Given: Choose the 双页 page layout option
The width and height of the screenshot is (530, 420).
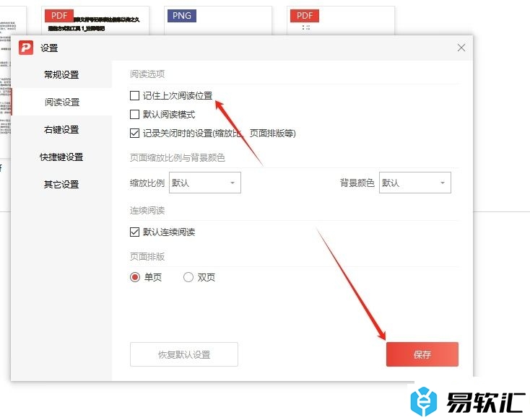Looking at the screenshot, I should (188, 277).
